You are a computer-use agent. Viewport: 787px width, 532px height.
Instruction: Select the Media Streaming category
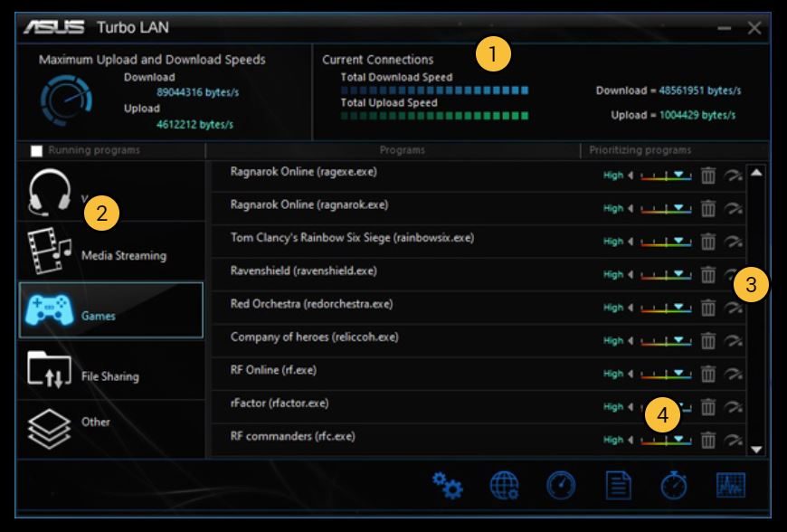111,252
